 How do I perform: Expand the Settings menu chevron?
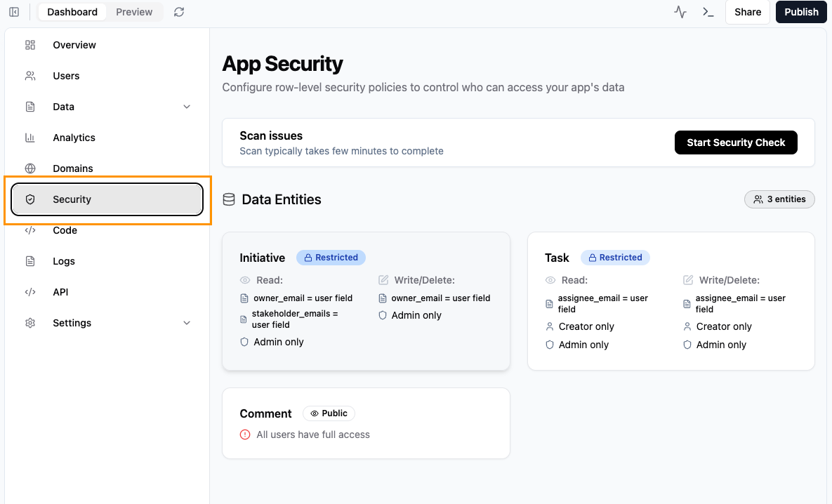(187, 323)
